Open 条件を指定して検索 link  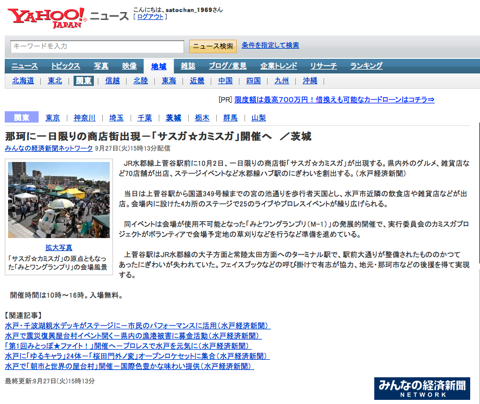[x=270, y=45]
